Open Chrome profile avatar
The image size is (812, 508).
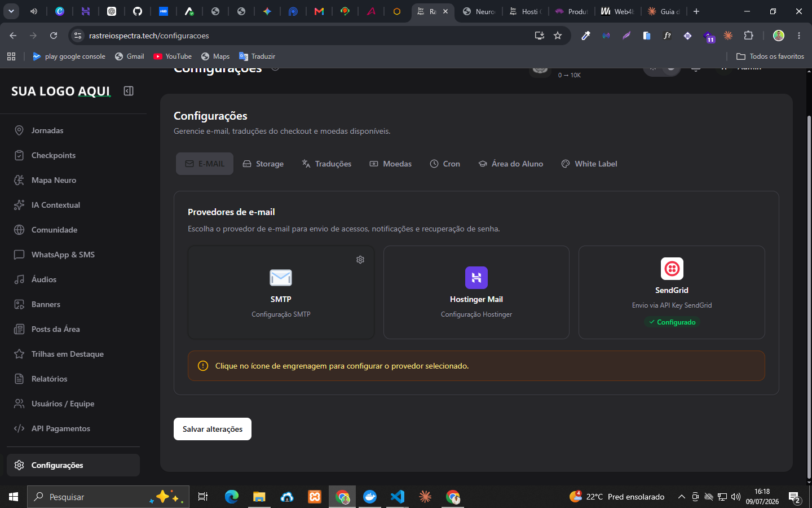tap(779, 36)
